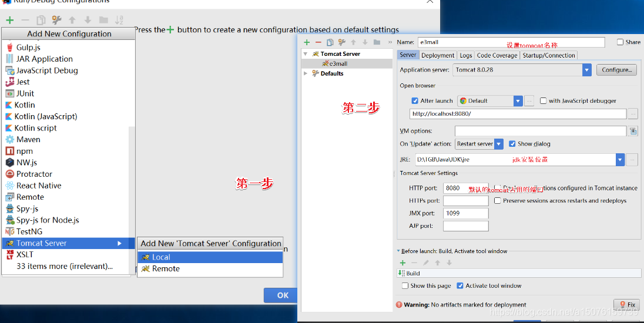The image size is (644, 323).
Task: Click the VM options field
Action: pyautogui.click(x=541, y=131)
